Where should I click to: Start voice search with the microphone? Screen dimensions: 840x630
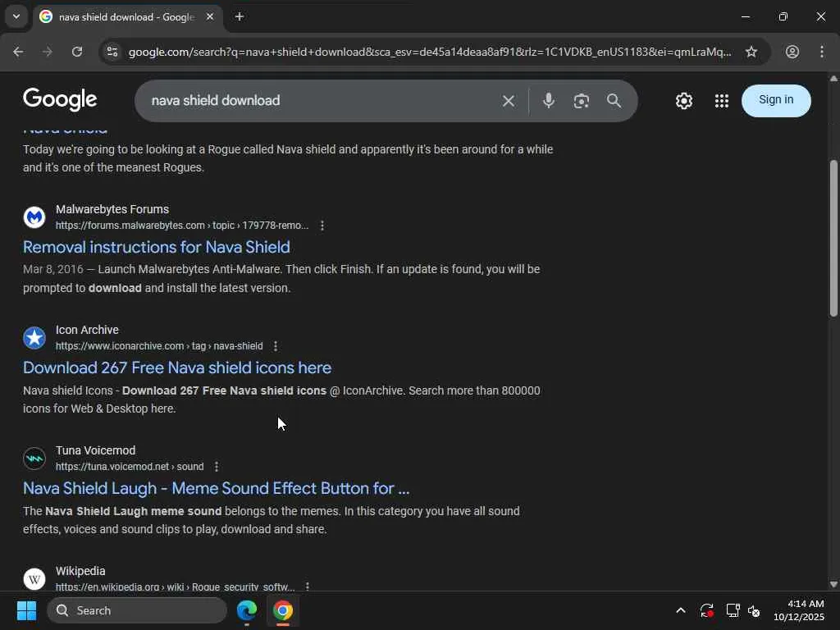pyautogui.click(x=549, y=101)
